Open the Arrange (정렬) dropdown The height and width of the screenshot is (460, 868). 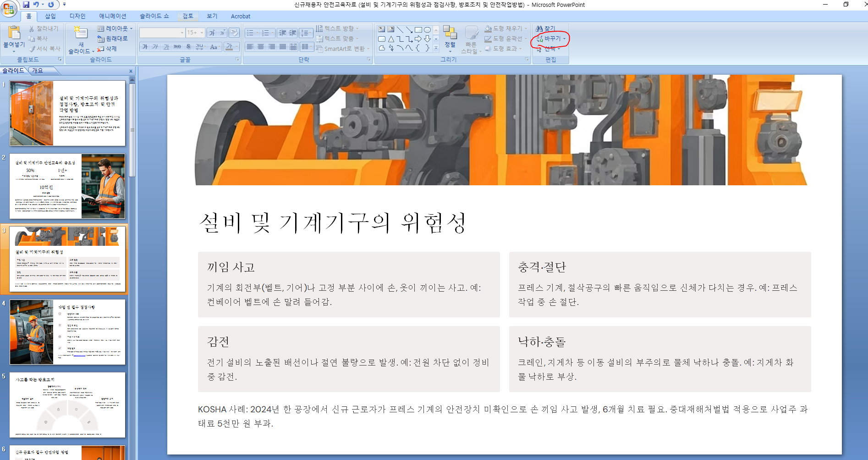click(x=450, y=39)
